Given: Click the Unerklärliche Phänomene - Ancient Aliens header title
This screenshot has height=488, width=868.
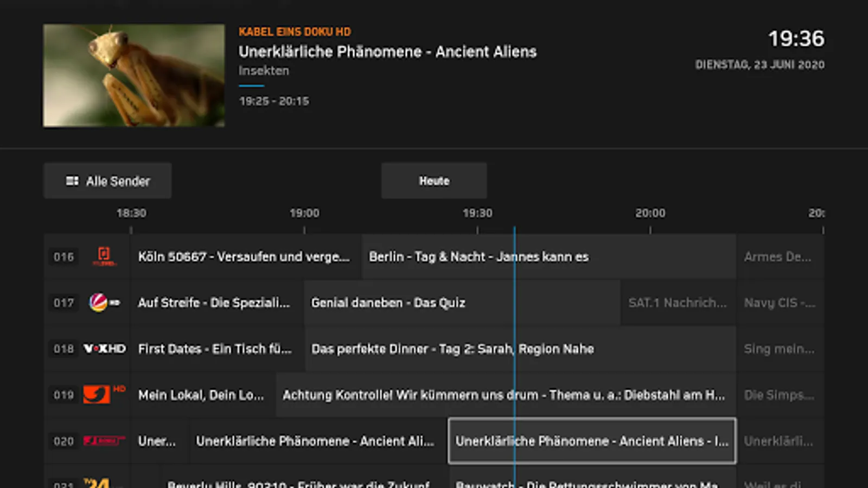Looking at the screenshot, I should [x=388, y=52].
